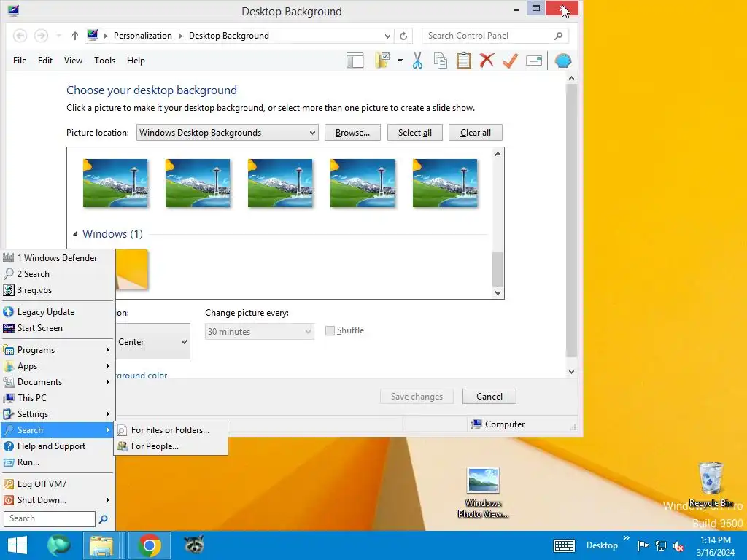Click the Back navigation arrow
Viewport: 747px width, 560px height.
point(20,36)
